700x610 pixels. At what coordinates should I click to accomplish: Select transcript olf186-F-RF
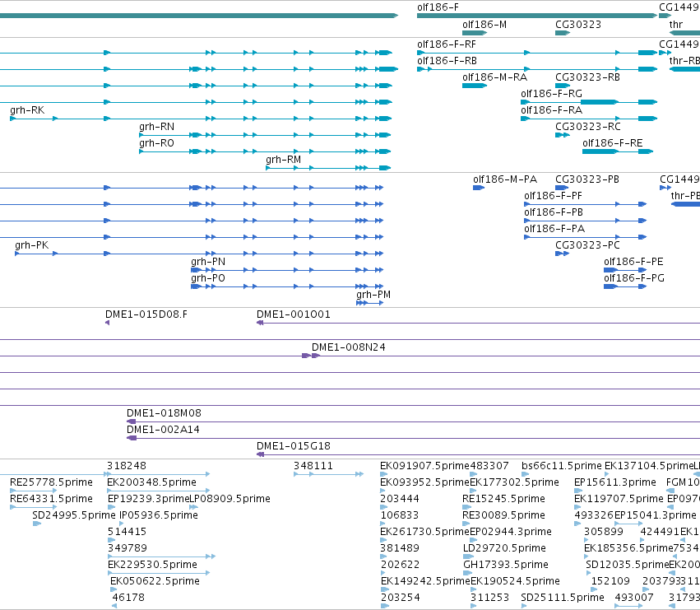[x=447, y=44]
